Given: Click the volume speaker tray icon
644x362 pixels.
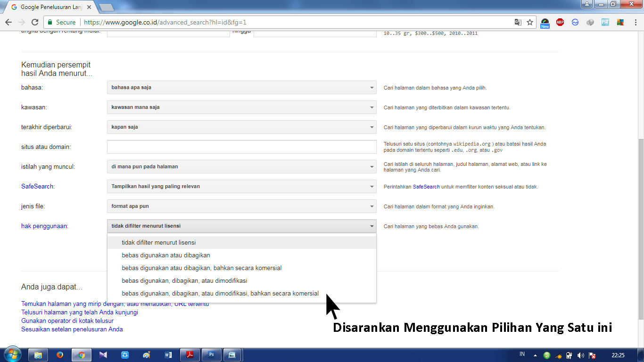Looking at the screenshot, I should pyautogui.click(x=580, y=355).
